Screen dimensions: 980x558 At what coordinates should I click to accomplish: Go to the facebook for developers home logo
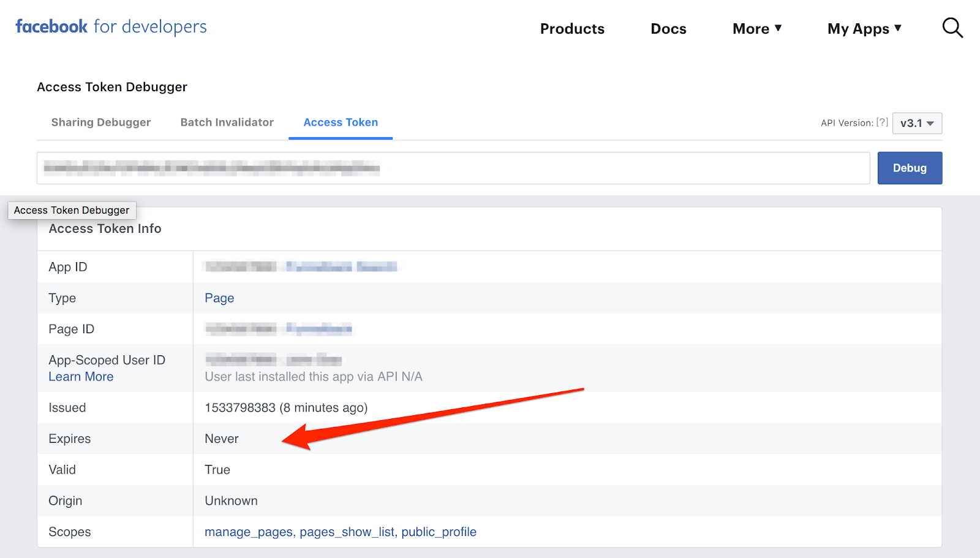111,27
